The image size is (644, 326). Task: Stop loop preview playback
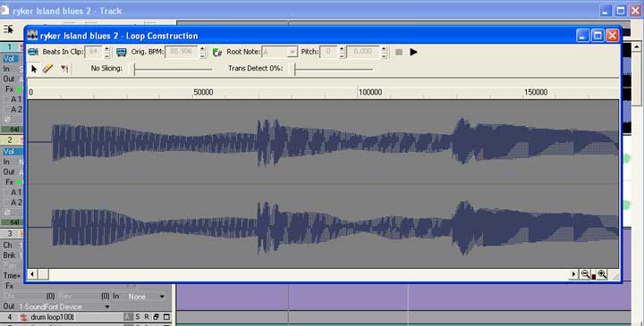tap(399, 52)
